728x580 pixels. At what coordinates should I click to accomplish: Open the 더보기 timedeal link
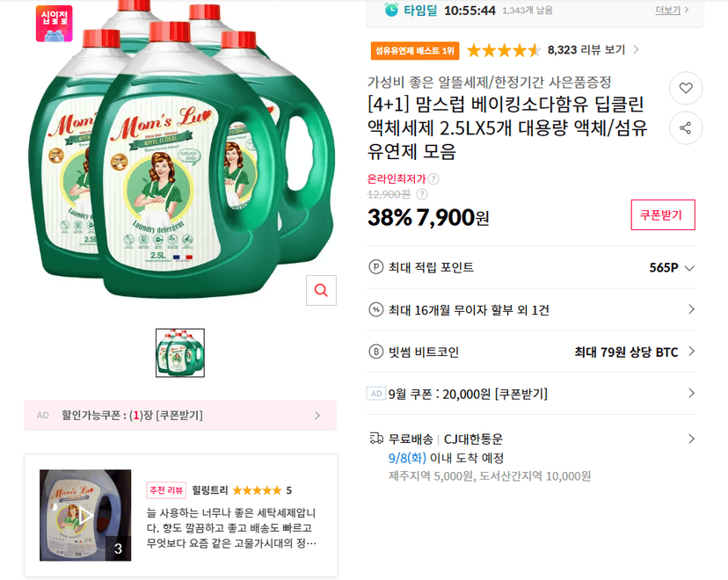672,10
